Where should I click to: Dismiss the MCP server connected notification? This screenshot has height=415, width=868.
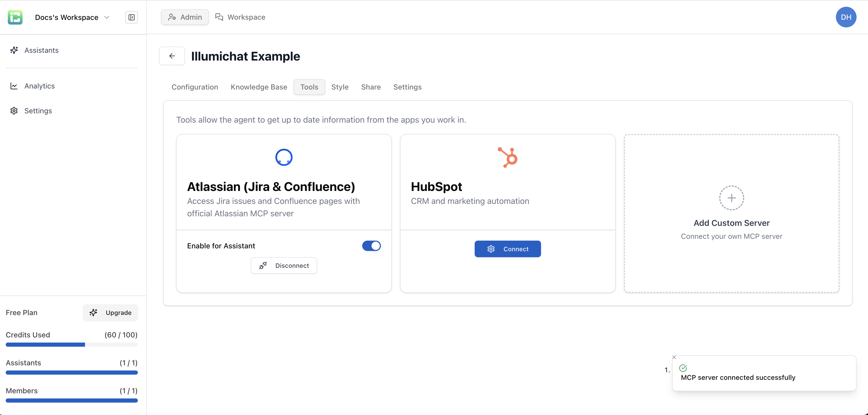[x=674, y=357]
